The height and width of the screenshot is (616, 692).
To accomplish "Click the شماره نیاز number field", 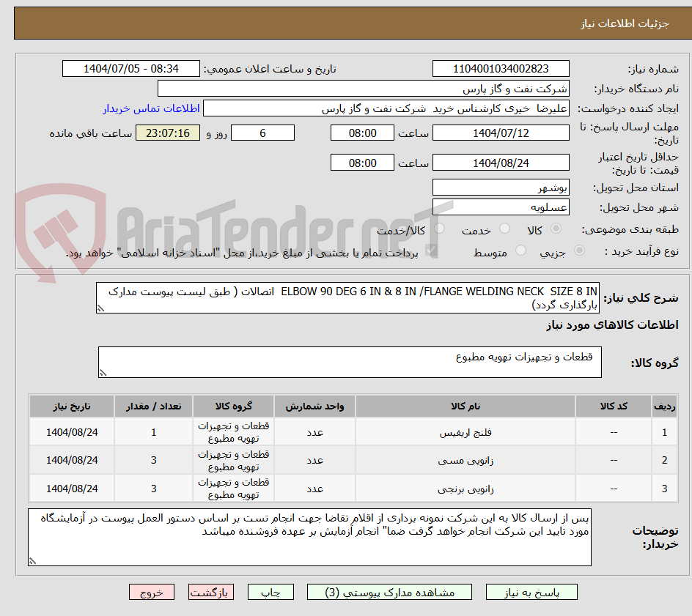I will [x=501, y=68].
